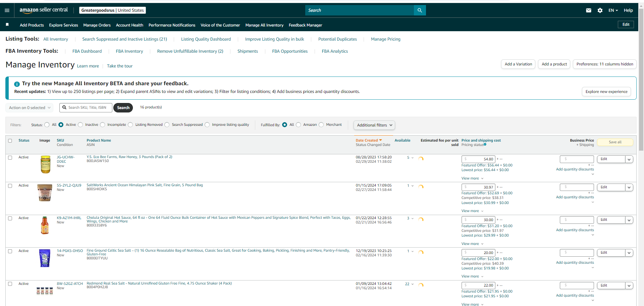Open the mail messages icon
Screen dimensions: 644x306
(x=589, y=10)
